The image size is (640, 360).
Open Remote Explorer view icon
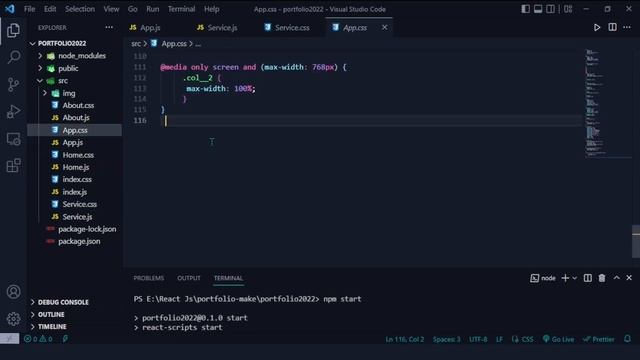pos(13,139)
